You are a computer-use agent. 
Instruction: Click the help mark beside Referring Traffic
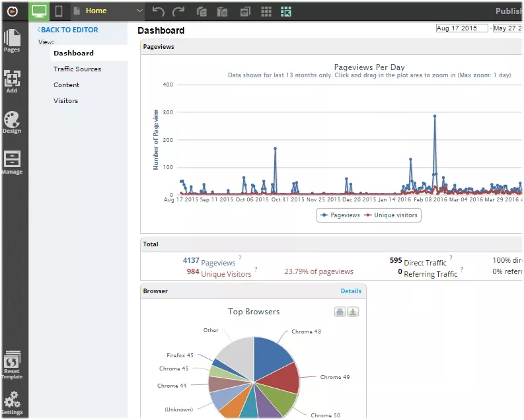(462, 269)
